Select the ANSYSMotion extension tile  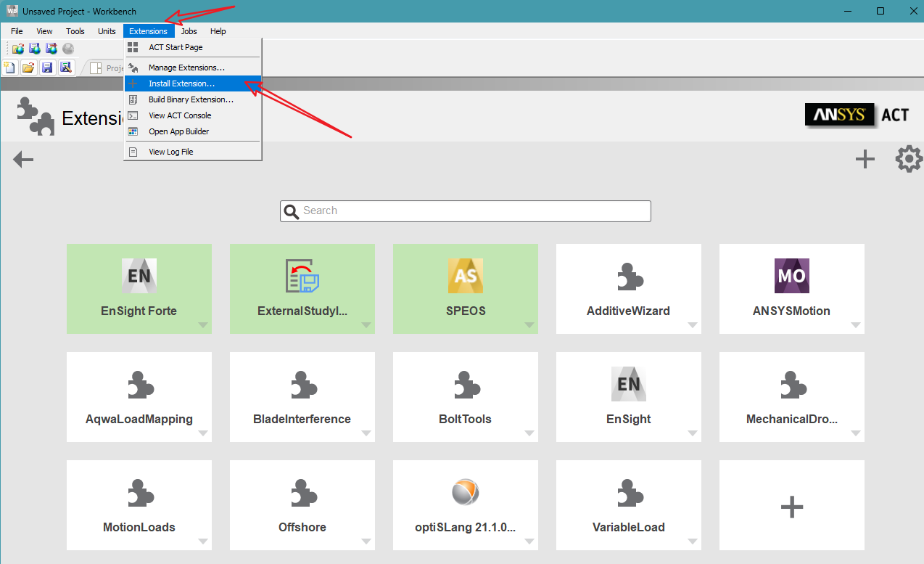[x=791, y=288]
